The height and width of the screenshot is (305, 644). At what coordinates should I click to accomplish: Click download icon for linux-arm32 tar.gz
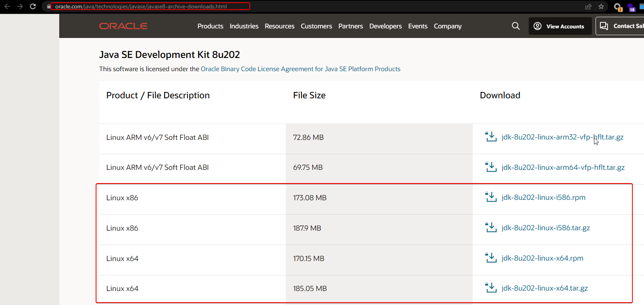pos(491,137)
